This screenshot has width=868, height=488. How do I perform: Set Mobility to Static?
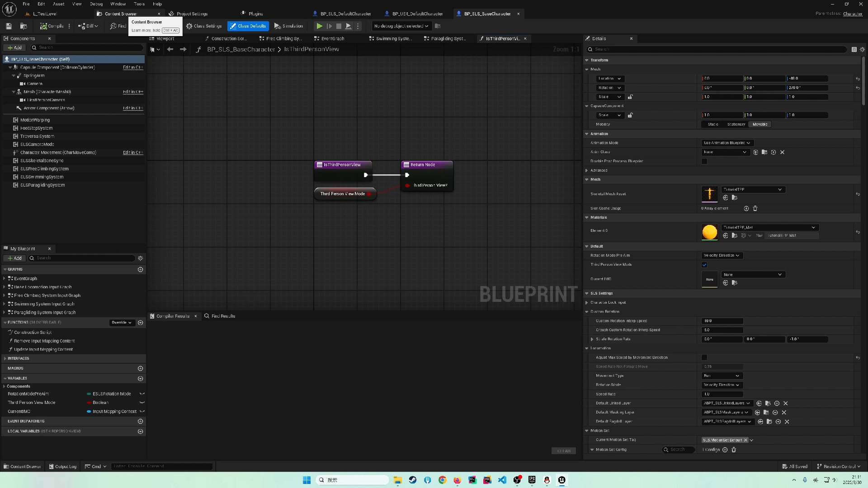tap(713, 124)
